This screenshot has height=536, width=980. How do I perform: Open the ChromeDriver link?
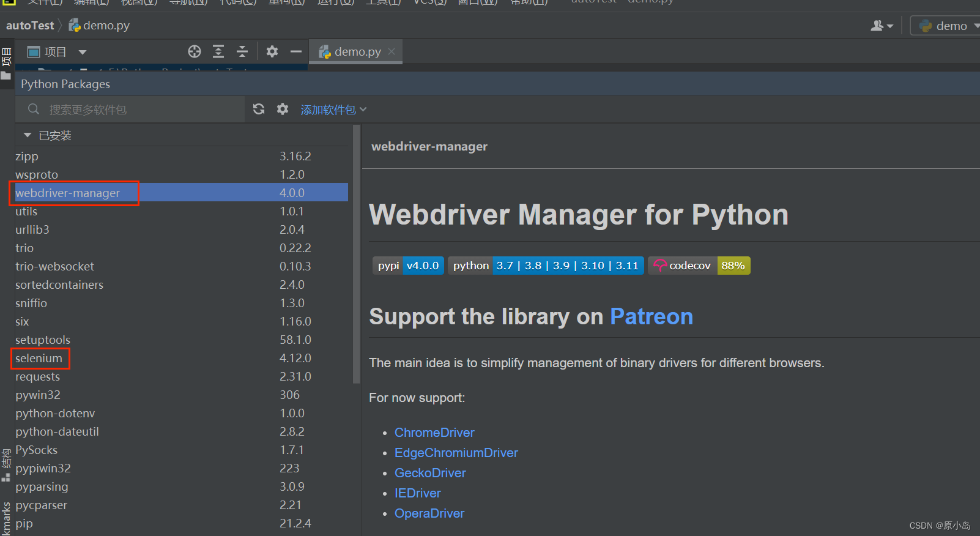point(434,433)
